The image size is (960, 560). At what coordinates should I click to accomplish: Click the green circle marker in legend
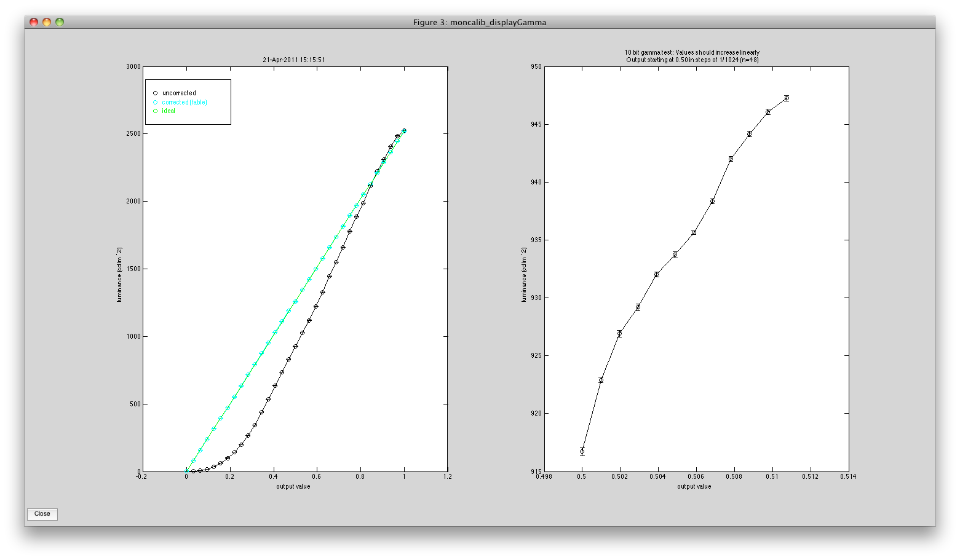coord(156,111)
